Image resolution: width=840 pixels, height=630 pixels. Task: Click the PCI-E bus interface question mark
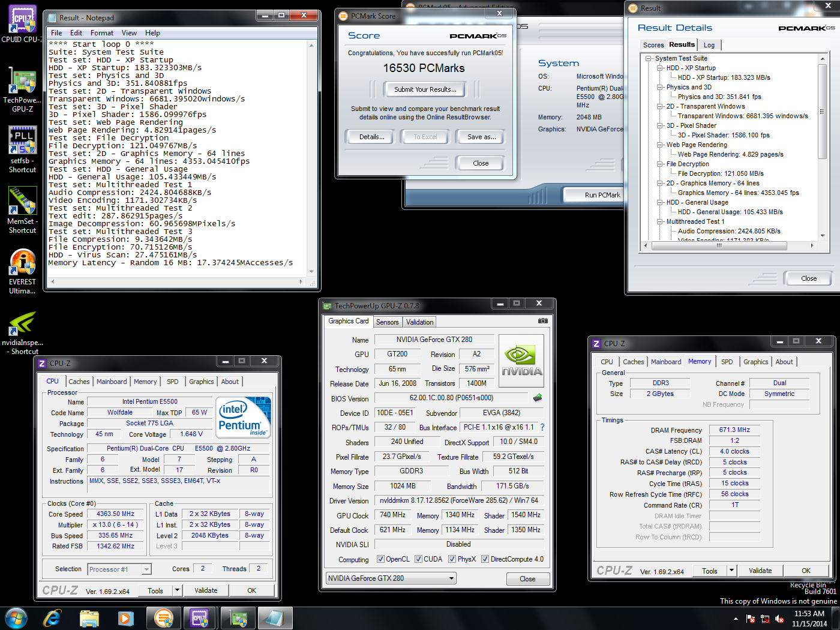point(542,427)
